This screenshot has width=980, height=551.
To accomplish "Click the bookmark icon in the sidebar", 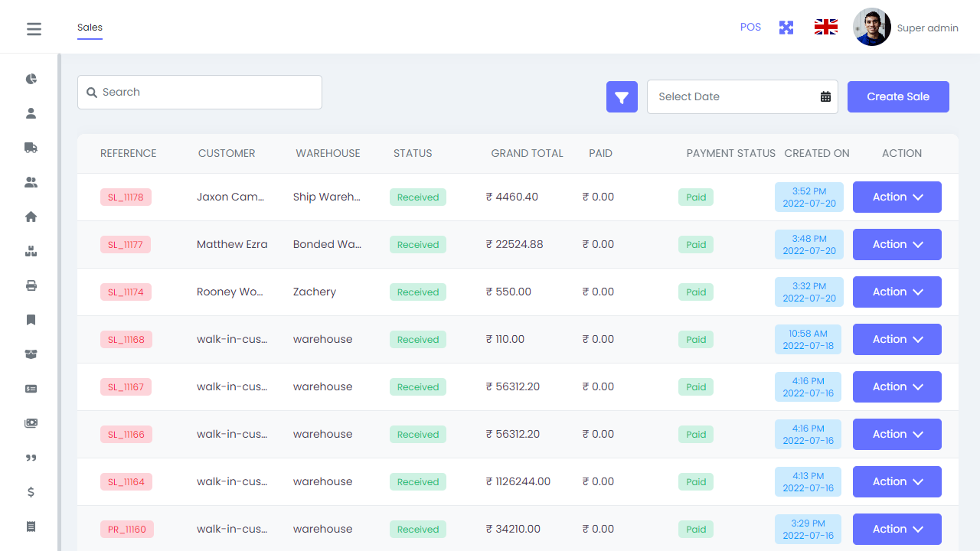I will click(31, 320).
